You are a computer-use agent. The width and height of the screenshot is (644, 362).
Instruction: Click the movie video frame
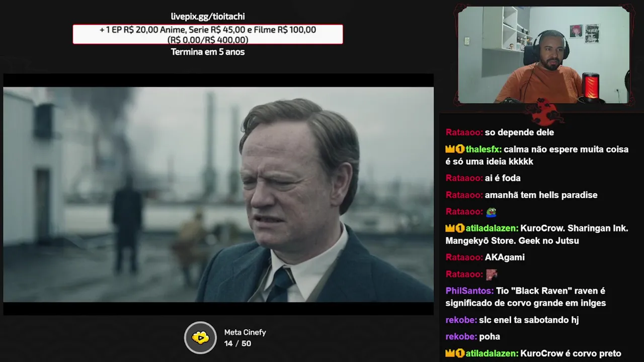(218, 195)
